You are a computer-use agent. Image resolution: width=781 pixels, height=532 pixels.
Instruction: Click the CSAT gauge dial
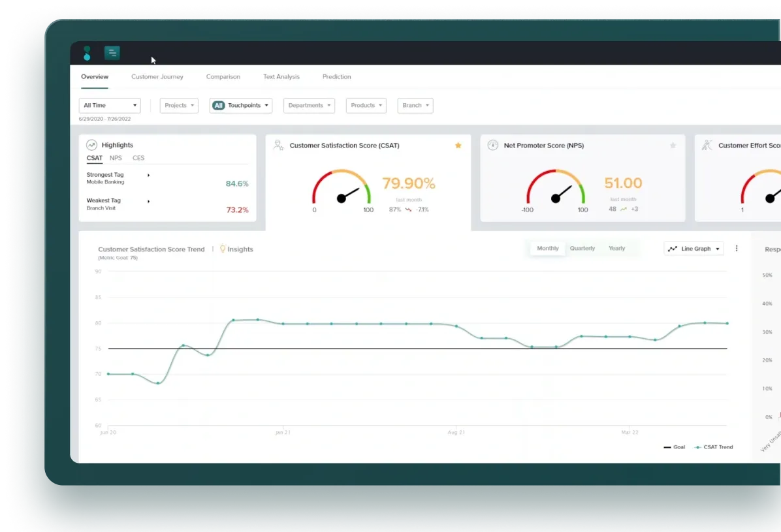pyautogui.click(x=342, y=194)
